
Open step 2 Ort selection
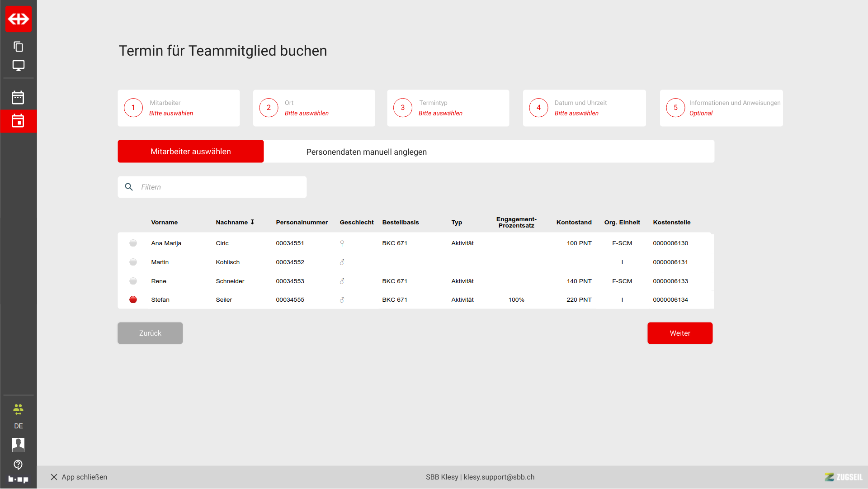(314, 108)
